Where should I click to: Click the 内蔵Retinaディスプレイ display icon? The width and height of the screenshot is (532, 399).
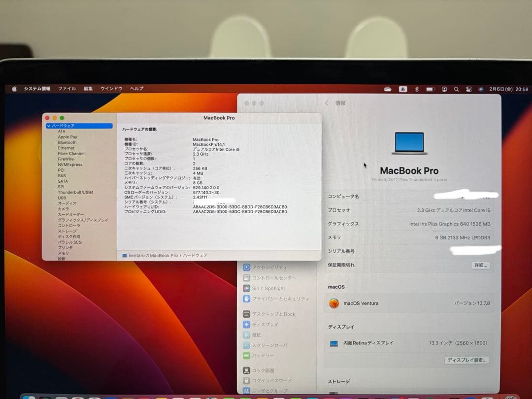[334, 343]
